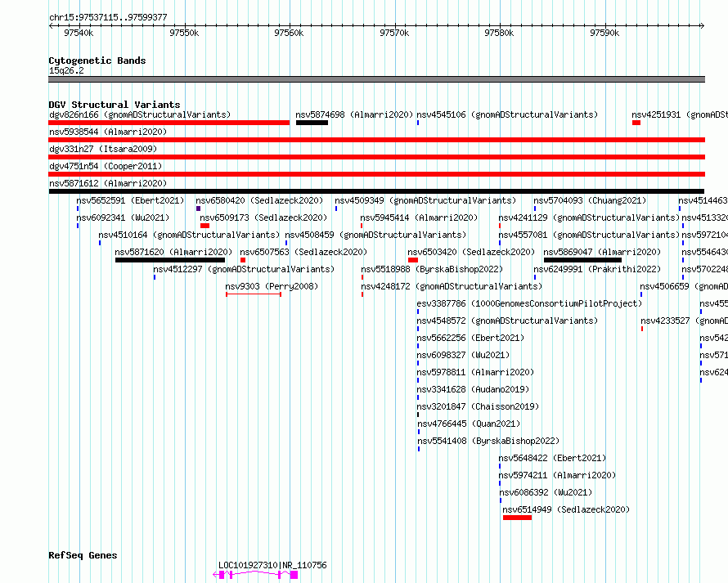The width and height of the screenshot is (728, 583).
Task: Open the nsv9303 (Perry2008) label
Action: [x=272, y=286]
